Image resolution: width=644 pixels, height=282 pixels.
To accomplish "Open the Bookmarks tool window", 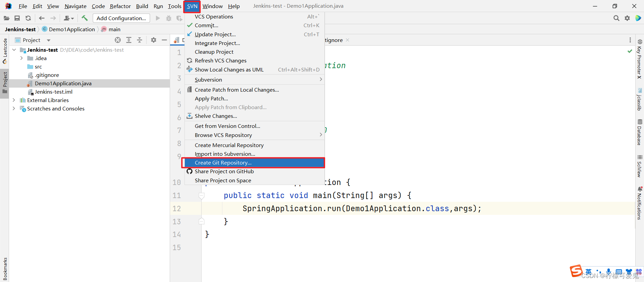I will tap(5, 269).
